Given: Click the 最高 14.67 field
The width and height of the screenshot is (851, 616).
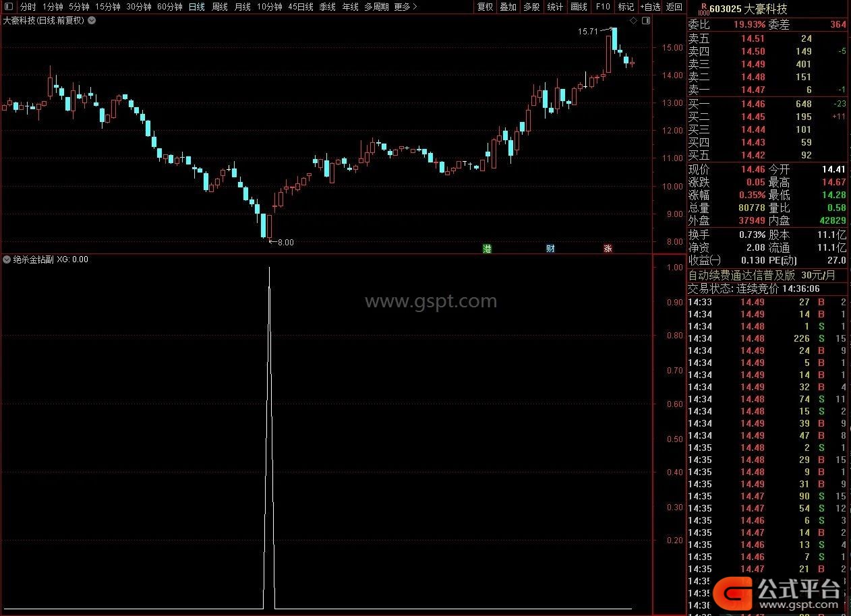Looking at the screenshot, I should 807,182.
